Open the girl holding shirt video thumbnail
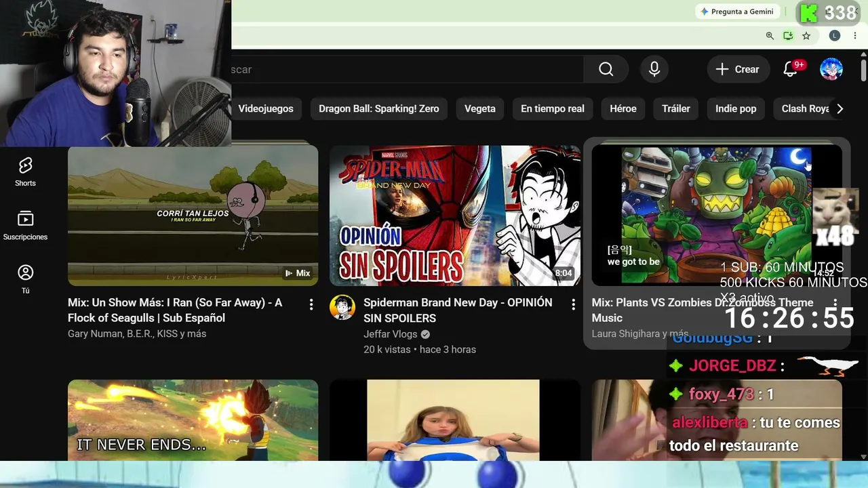868x488 pixels. click(455, 420)
